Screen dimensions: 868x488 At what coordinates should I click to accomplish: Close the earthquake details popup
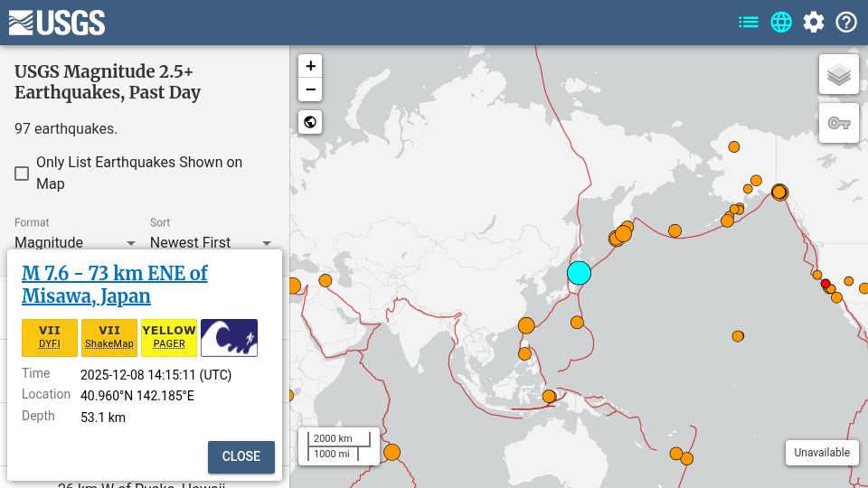[x=241, y=457]
